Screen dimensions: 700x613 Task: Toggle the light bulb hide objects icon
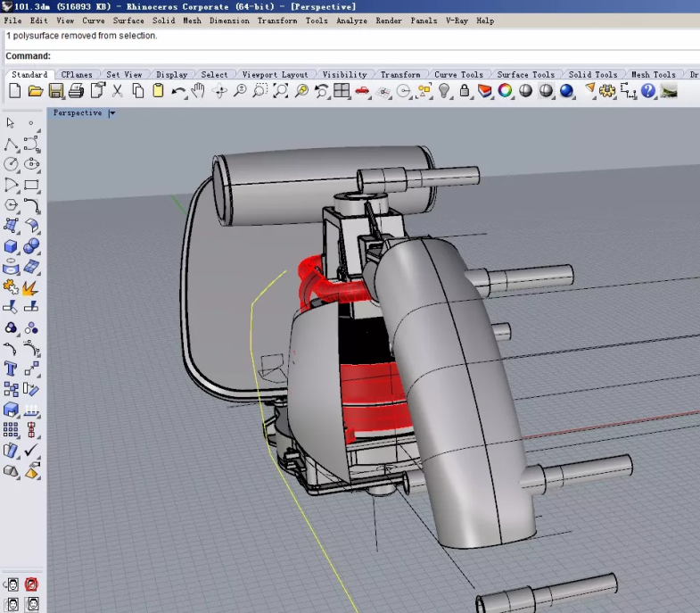[444, 91]
